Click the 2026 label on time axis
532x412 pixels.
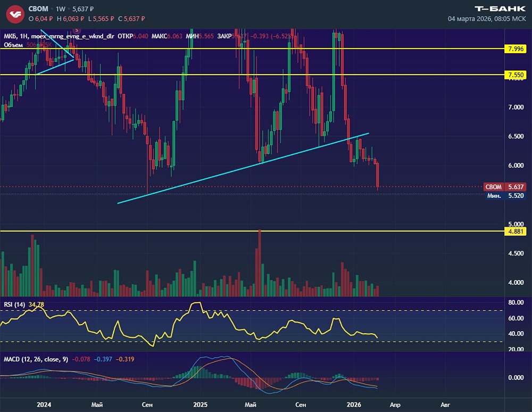(354, 405)
